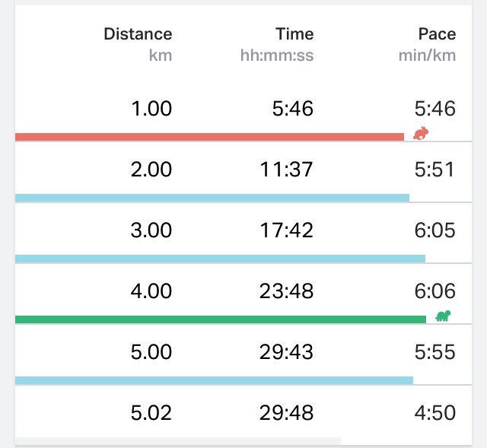Viewport: 487px width, 448px height.
Task: Select the 11:37 time in split 2
Action: [286, 170]
